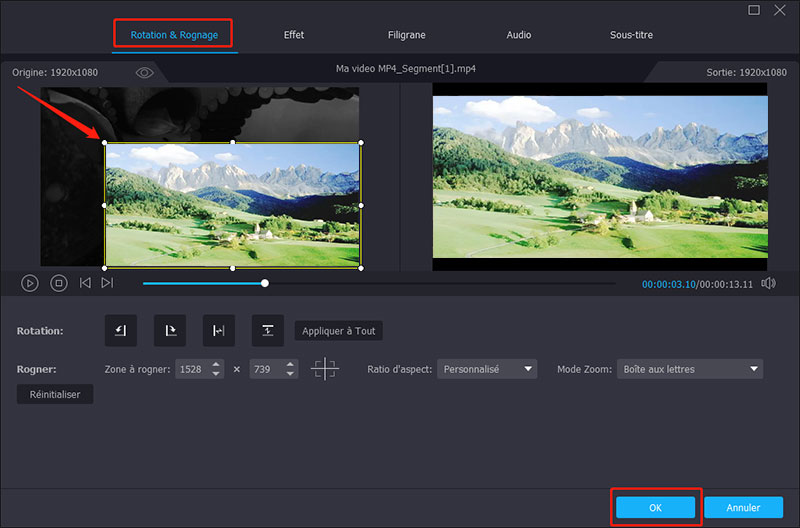Flip the video vertically
This screenshot has width=800, height=528.
click(x=267, y=330)
